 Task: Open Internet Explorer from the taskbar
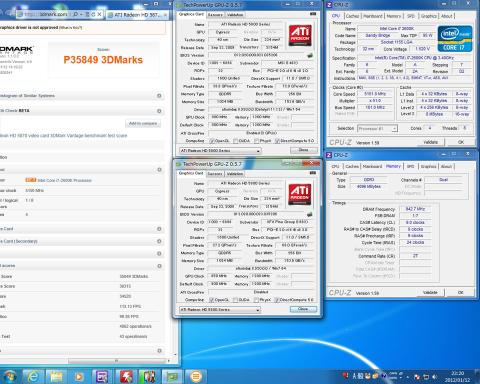(x=33, y=377)
